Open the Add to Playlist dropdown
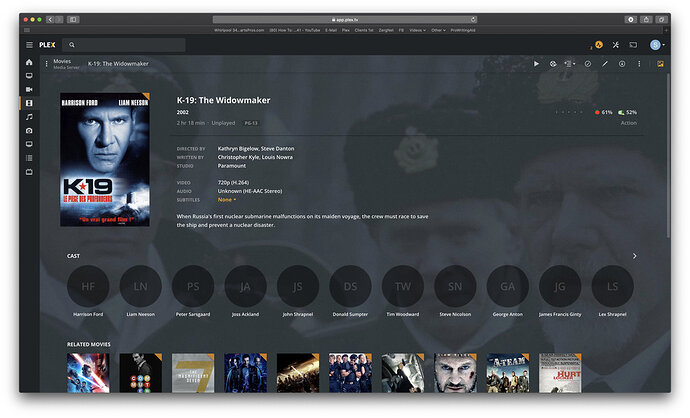 (570, 64)
